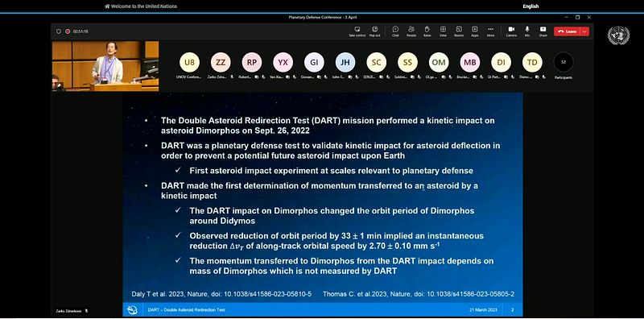Click the OM participant avatar
Viewport: 644px width, 319px height.
pos(439,63)
